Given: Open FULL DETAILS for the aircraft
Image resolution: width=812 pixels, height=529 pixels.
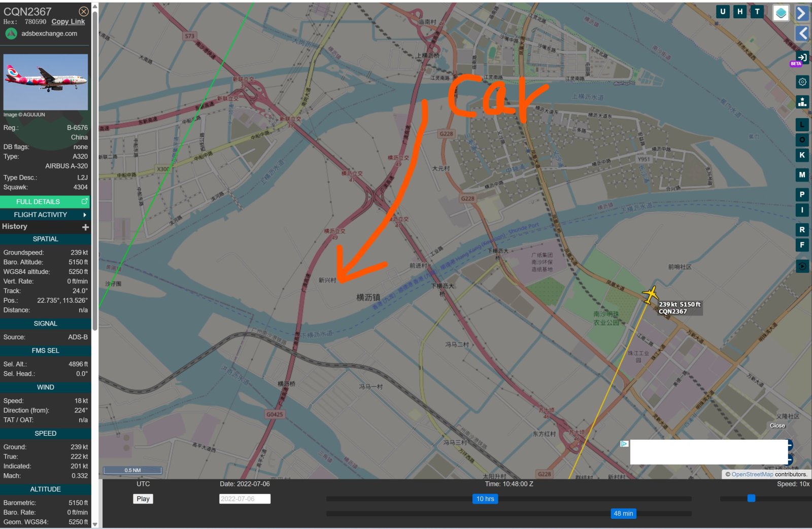Looking at the screenshot, I should point(45,201).
